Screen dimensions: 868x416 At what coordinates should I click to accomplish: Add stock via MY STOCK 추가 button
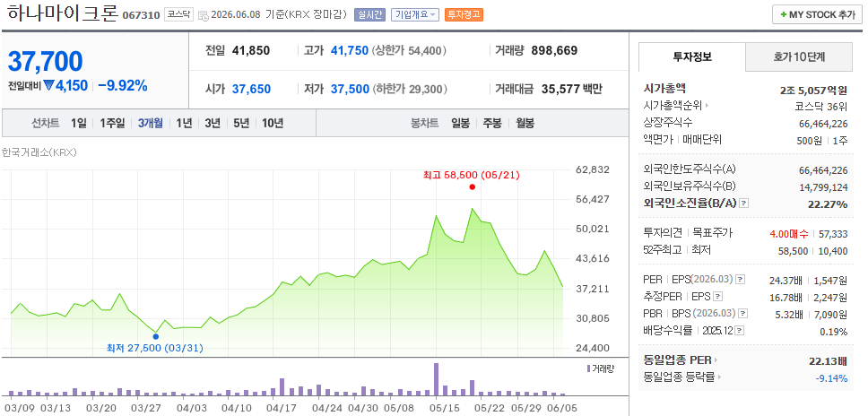817,14
